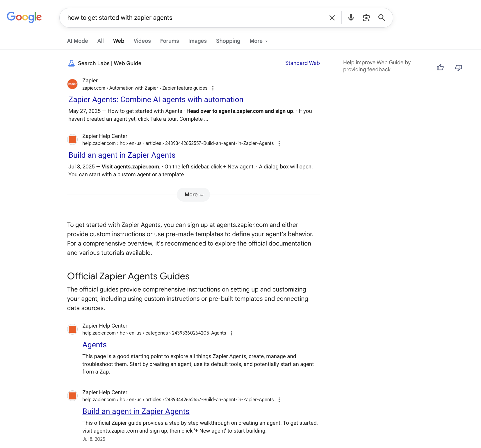This screenshot has width=481, height=448.
Task: Open first 'Build an agent in Zapier Agents' link
Action: tap(122, 155)
